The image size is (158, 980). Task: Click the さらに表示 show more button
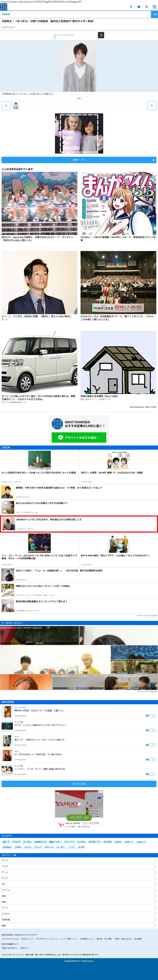[79, 784]
